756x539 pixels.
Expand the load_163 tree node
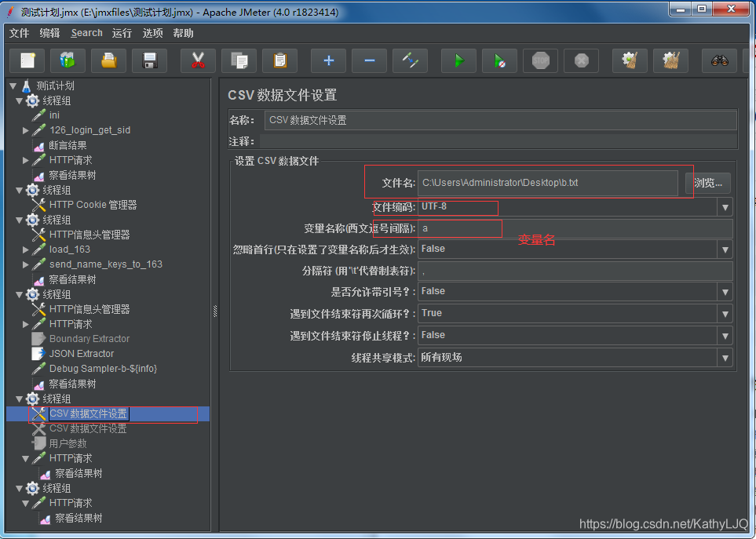pos(26,249)
